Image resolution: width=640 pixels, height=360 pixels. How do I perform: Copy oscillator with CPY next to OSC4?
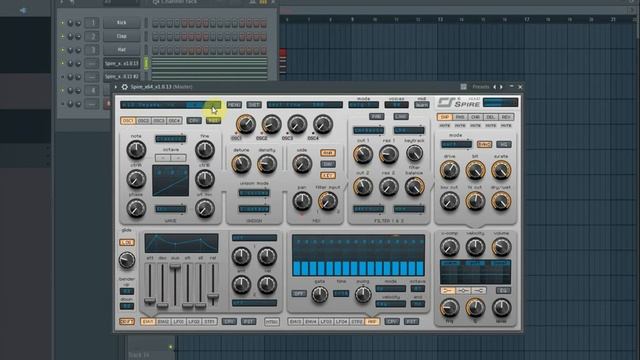point(194,120)
